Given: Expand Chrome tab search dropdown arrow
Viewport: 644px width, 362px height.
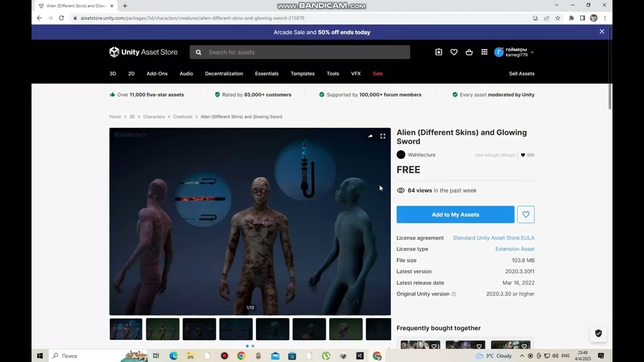Looking at the screenshot, I should (556, 5).
